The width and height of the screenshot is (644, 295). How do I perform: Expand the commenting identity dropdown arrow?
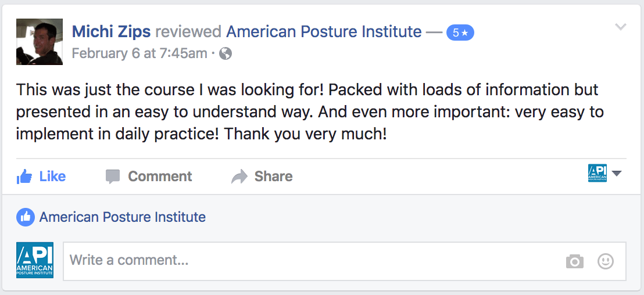click(x=617, y=174)
